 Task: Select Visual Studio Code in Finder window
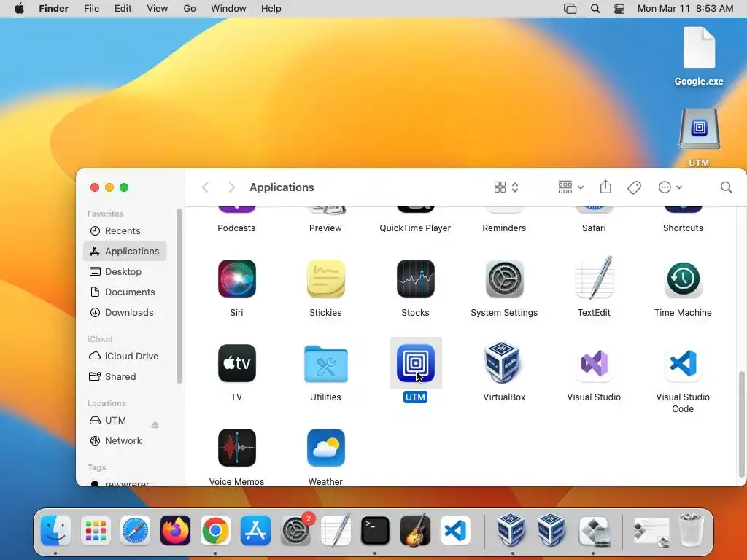[683, 363]
